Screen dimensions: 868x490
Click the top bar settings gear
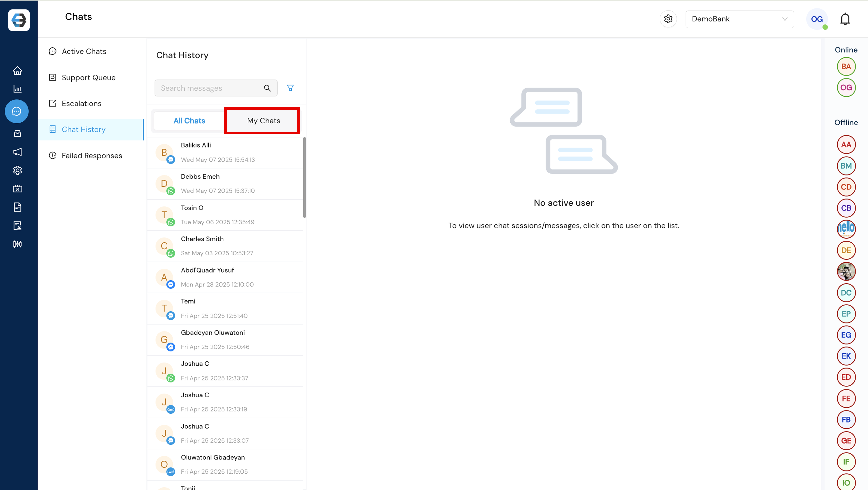(668, 19)
